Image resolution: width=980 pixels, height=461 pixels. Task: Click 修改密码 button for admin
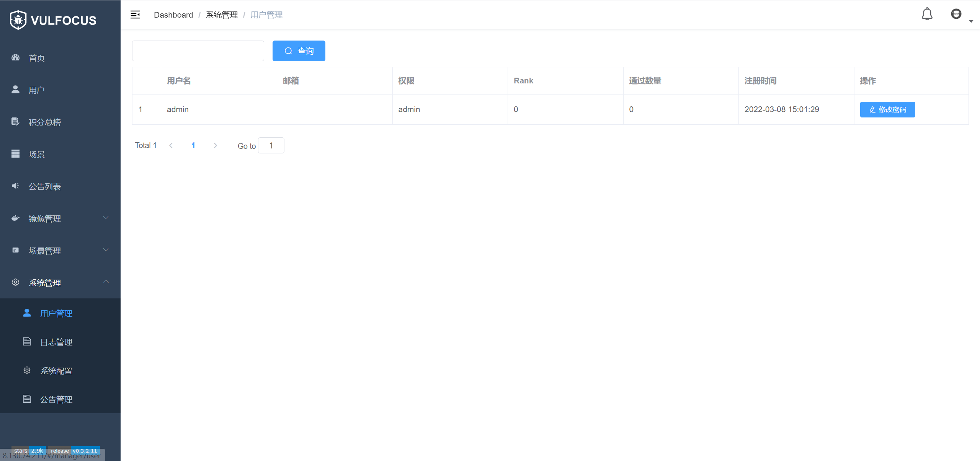tap(887, 109)
